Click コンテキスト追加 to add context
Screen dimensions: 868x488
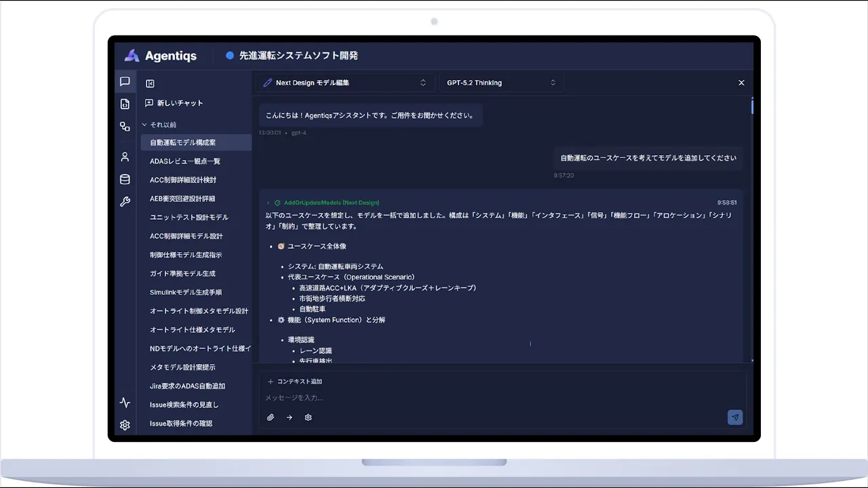[294, 382]
